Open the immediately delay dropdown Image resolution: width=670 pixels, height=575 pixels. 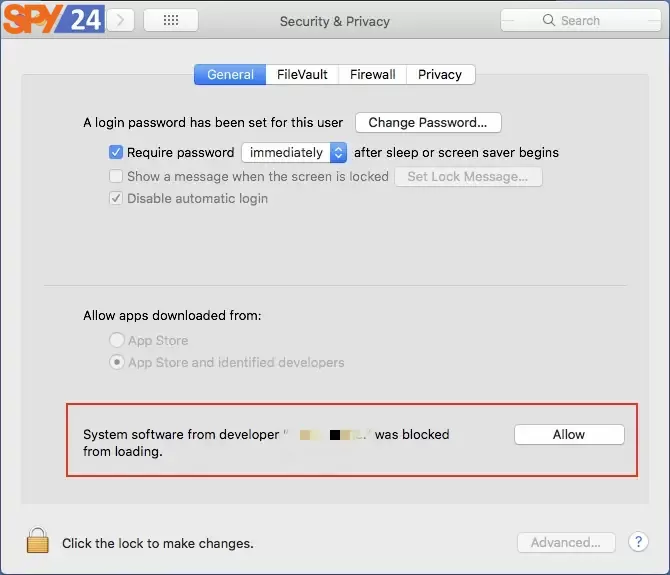294,153
